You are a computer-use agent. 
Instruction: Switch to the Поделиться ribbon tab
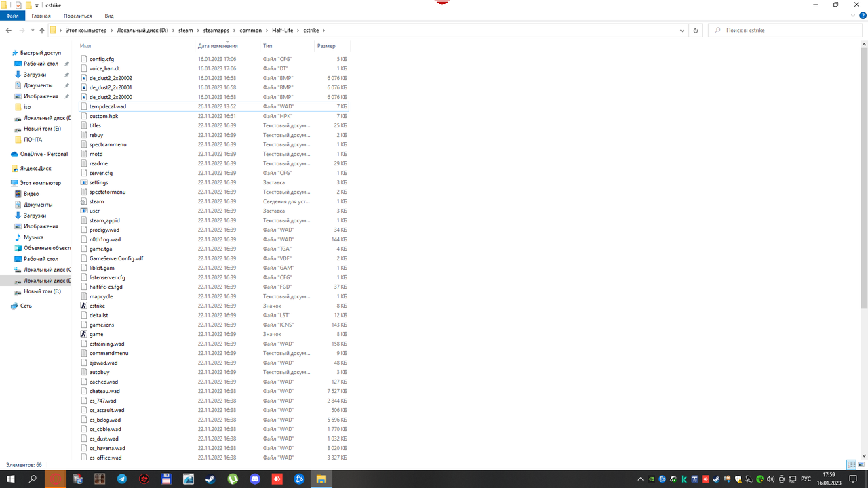pyautogui.click(x=77, y=16)
